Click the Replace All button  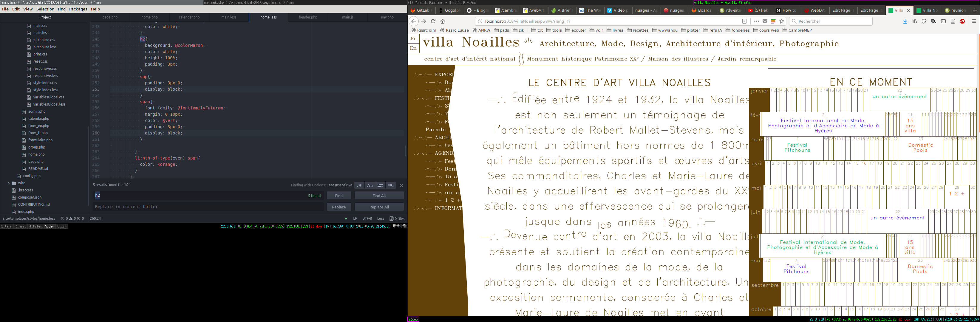(379, 207)
